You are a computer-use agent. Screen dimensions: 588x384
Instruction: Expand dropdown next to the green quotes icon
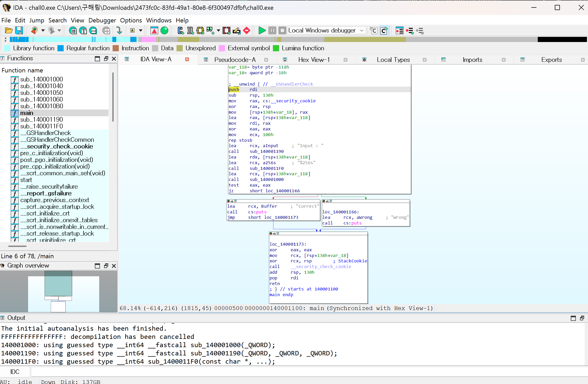click(x=219, y=31)
